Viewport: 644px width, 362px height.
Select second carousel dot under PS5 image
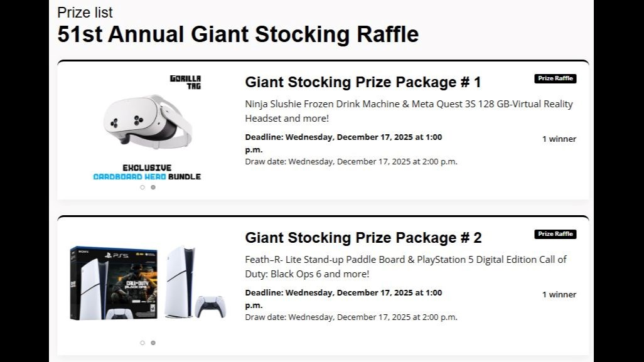click(x=153, y=343)
